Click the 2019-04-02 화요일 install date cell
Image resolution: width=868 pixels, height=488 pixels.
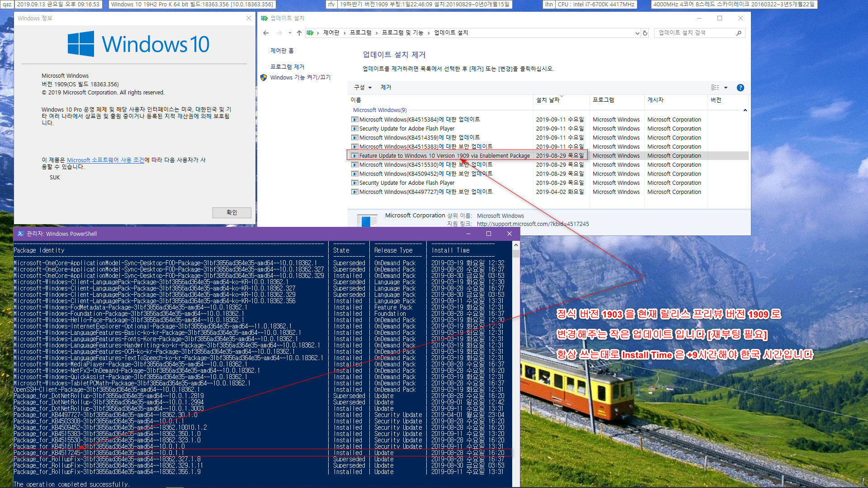pyautogui.click(x=560, y=192)
